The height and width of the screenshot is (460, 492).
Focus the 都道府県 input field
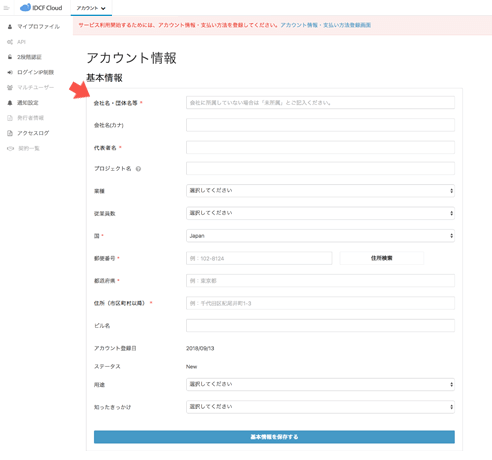pos(320,281)
